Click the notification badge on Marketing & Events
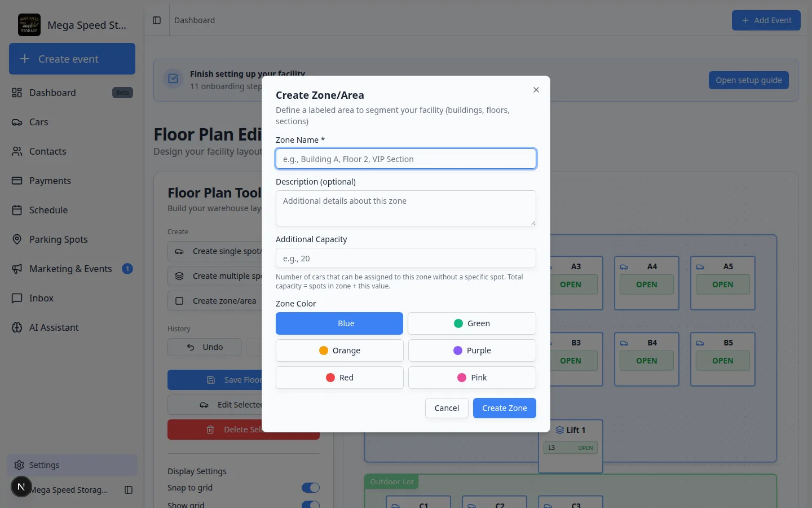 coord(127,269)
